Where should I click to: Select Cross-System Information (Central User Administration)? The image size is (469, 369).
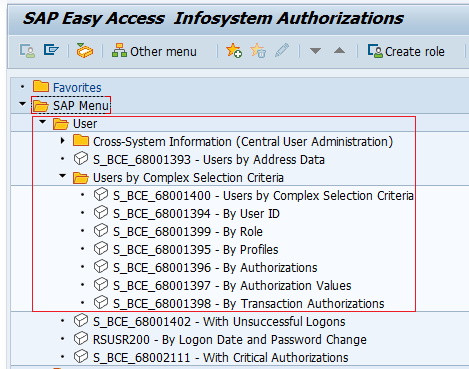[x=243, y=142]
